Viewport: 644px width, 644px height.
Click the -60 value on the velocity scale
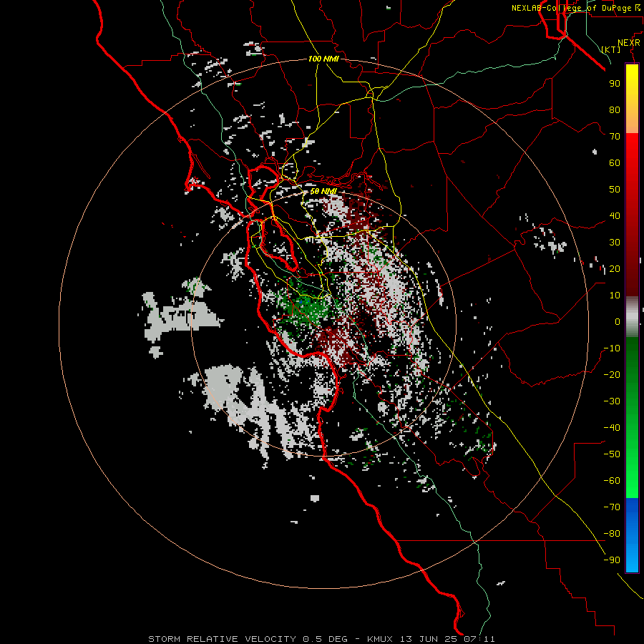coord(612,481)
